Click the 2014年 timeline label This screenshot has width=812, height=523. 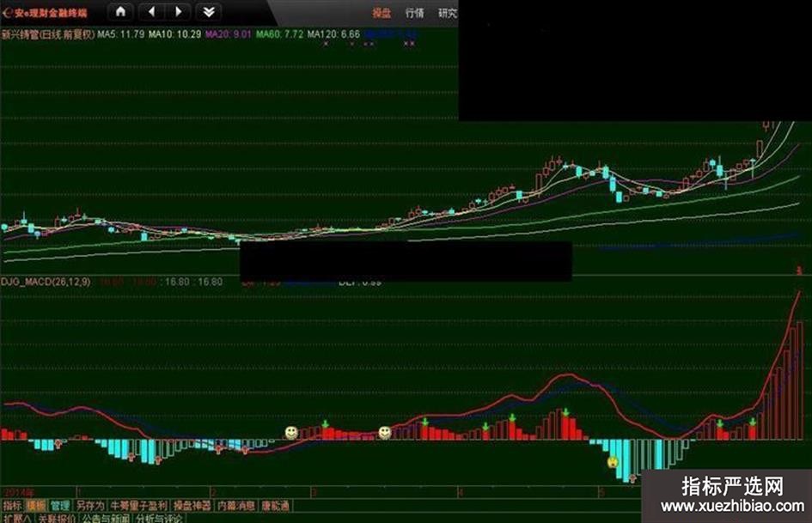point(20,492)
